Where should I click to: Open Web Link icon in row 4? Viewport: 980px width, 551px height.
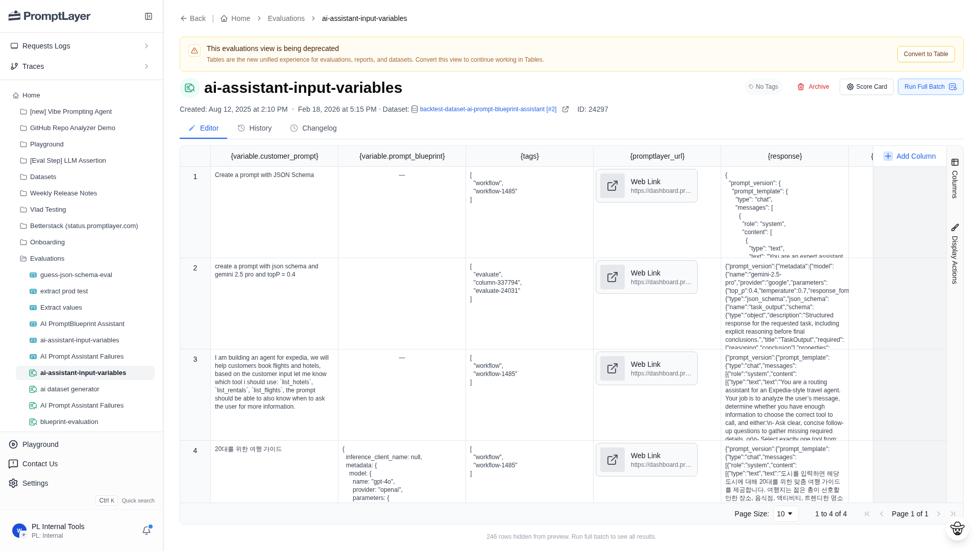coord(612,460)
